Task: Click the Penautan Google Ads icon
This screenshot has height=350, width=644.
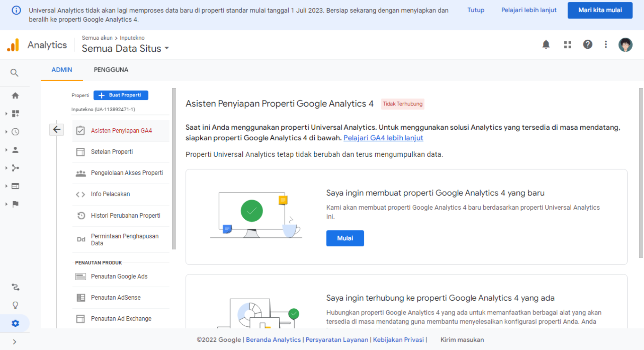Action: tap(81, 277)
